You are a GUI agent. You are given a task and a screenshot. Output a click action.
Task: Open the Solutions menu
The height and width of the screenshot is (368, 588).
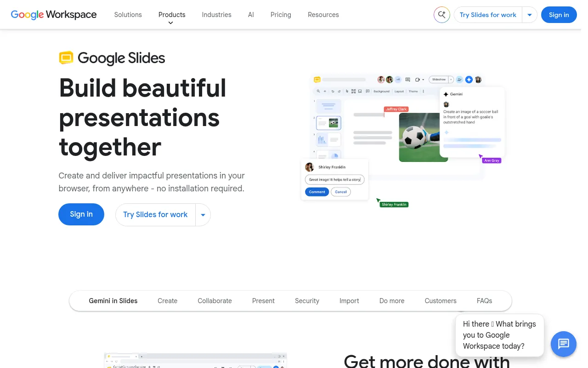(128, 15)
